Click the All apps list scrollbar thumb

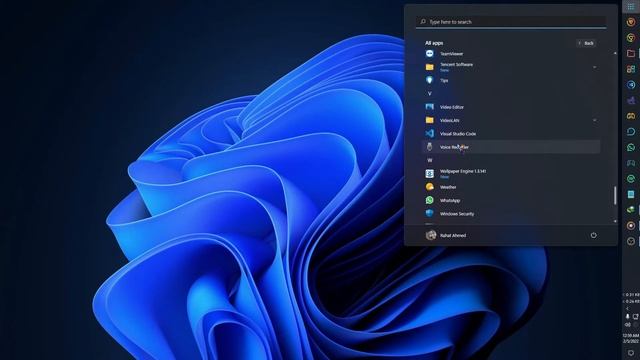[615, 195]
